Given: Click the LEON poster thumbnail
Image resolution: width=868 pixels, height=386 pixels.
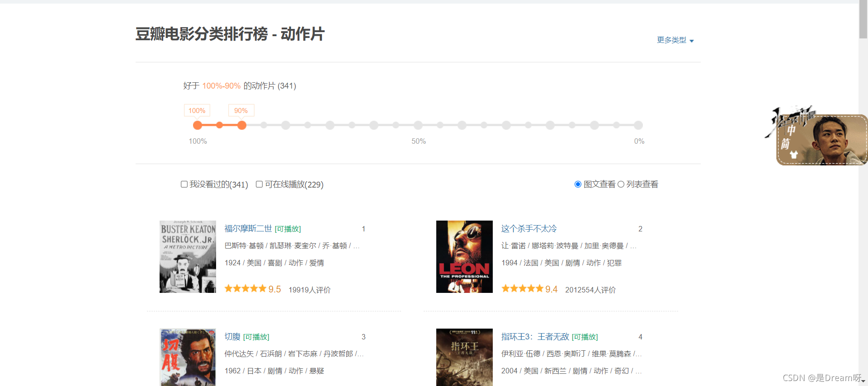Looking at the screenshot, I should pyautogui.click(x=464, y=257).
